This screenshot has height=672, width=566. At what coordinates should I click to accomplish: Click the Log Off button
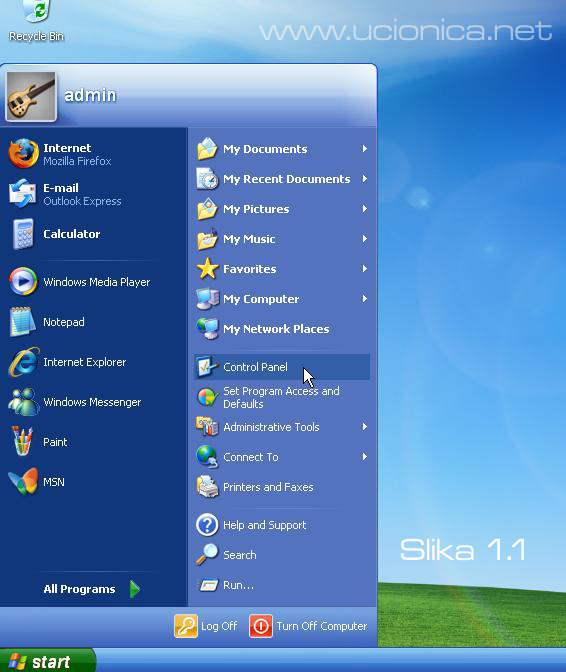pyautogui.click(x=206, y=626)
